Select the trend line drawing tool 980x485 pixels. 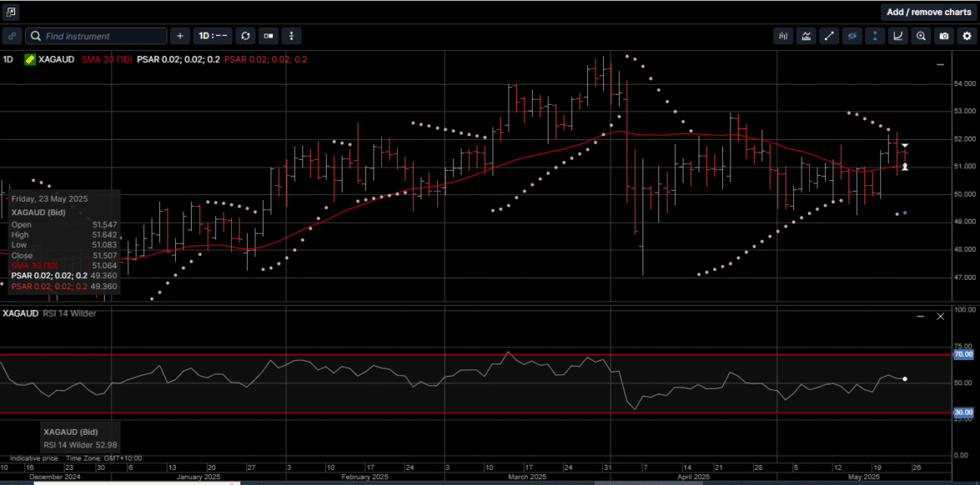click(x=829, y=36)
